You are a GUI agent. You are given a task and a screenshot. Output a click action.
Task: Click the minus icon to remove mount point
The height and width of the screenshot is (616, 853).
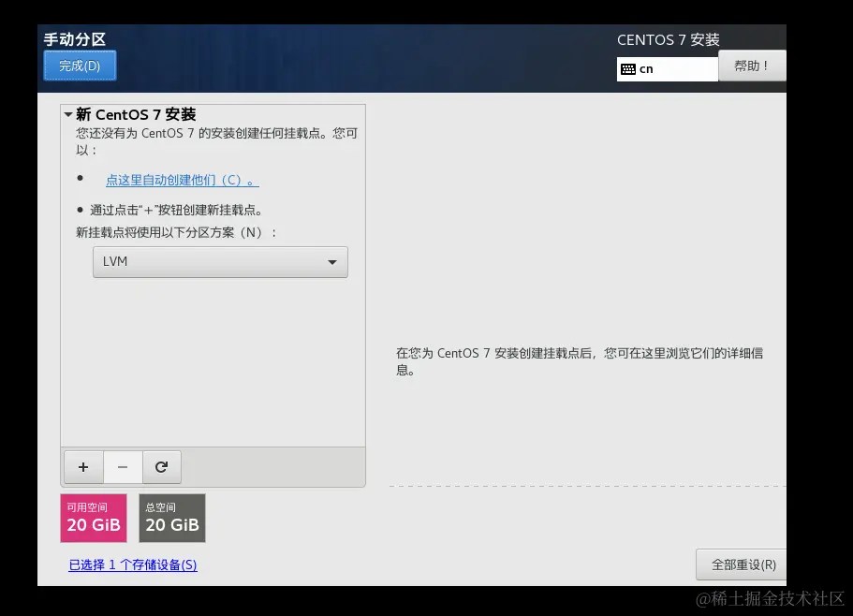point(123,467)
